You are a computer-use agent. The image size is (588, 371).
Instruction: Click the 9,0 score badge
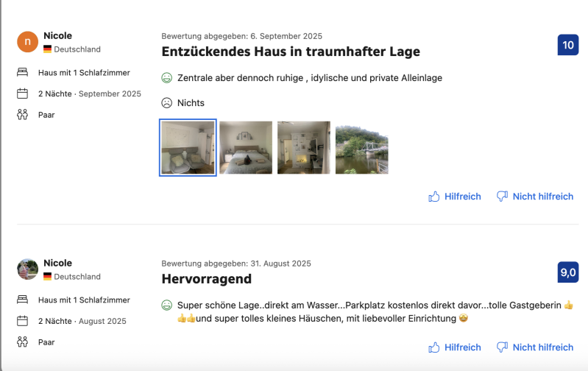(568, 272)
